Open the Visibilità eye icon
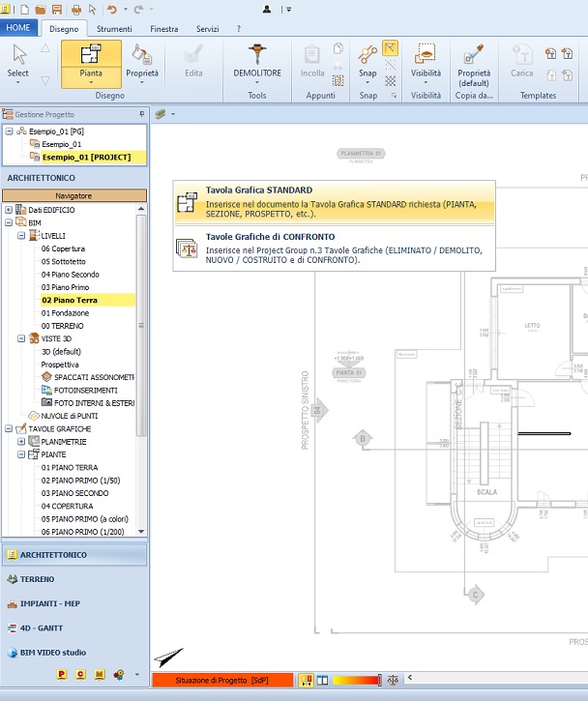The height and width of the screenshot is (701, 588). pos(425,54)
